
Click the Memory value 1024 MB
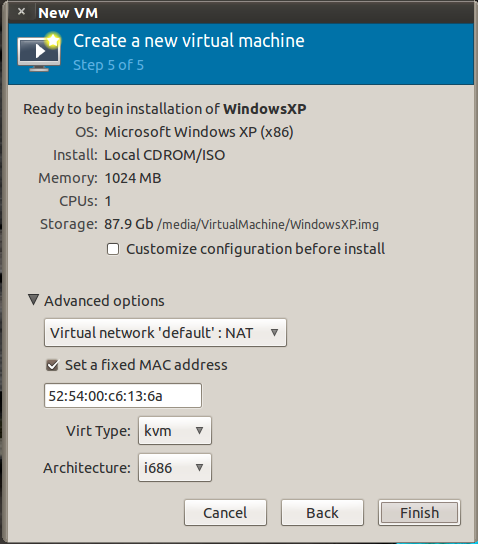click(x=133, y=178)
